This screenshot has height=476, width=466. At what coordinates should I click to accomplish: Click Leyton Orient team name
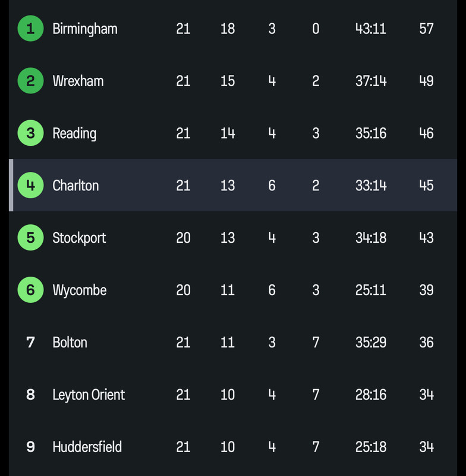pos(89,395)
